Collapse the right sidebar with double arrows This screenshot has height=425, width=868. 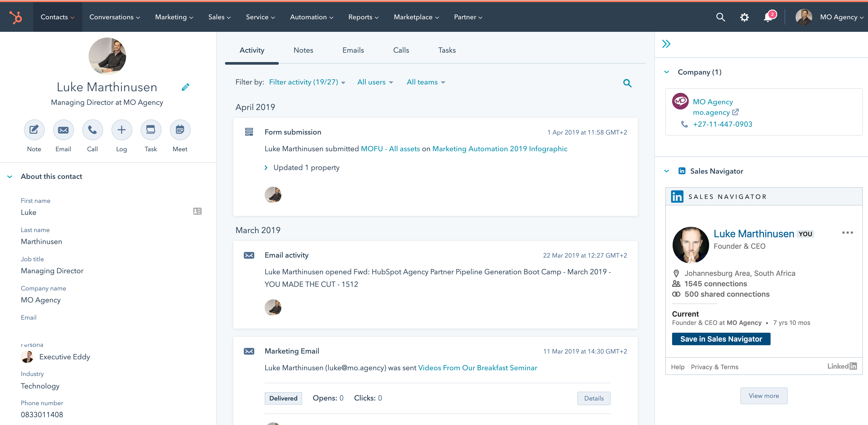coord(666,44)
